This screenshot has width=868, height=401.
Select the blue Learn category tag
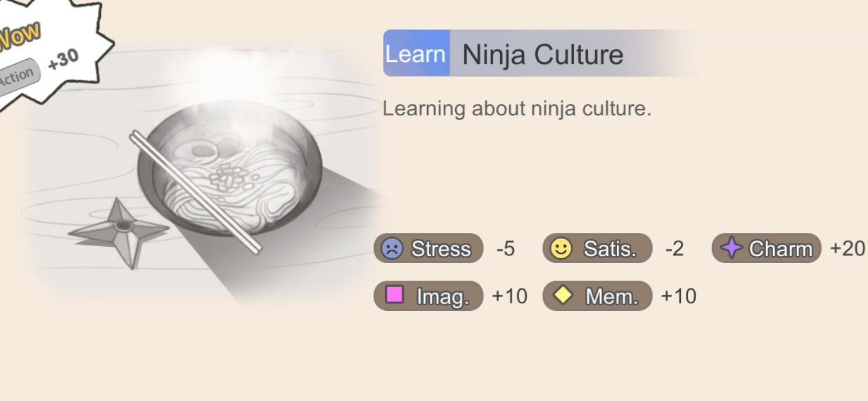tap(416, 53)
